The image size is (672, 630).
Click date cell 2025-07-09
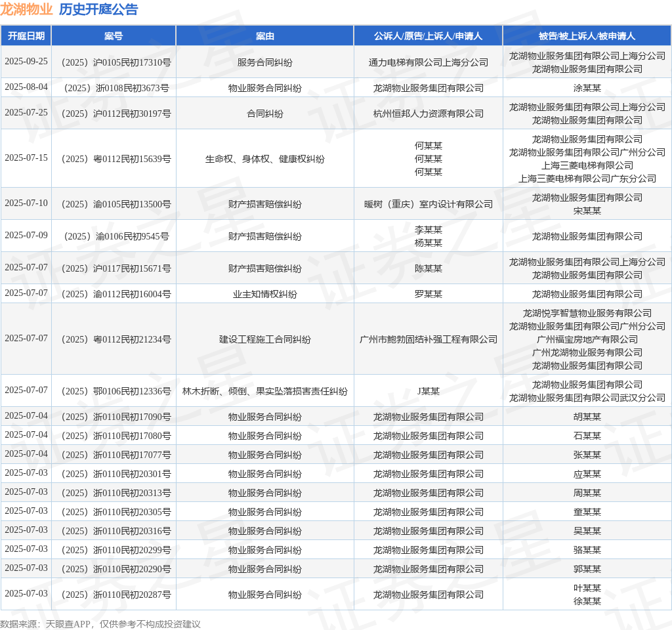click(26, 235)
